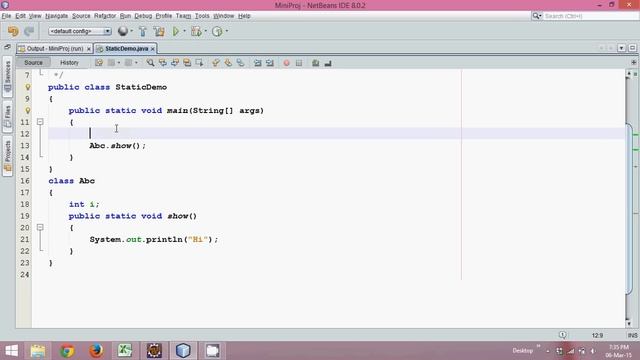This screenshot has height=360, width=640.
Task: Click Next Bookmark icon
Action: pyautogui.click(x=228, y=63)
